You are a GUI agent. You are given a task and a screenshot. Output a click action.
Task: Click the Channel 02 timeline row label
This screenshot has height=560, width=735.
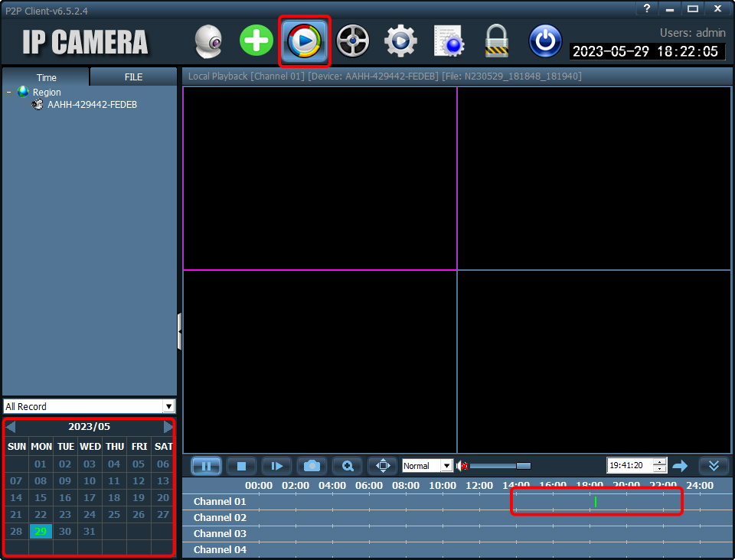[220, 517]
